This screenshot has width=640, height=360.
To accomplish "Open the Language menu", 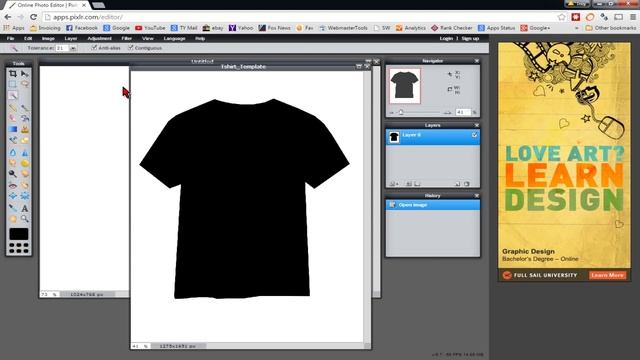I will coord(174,38).
